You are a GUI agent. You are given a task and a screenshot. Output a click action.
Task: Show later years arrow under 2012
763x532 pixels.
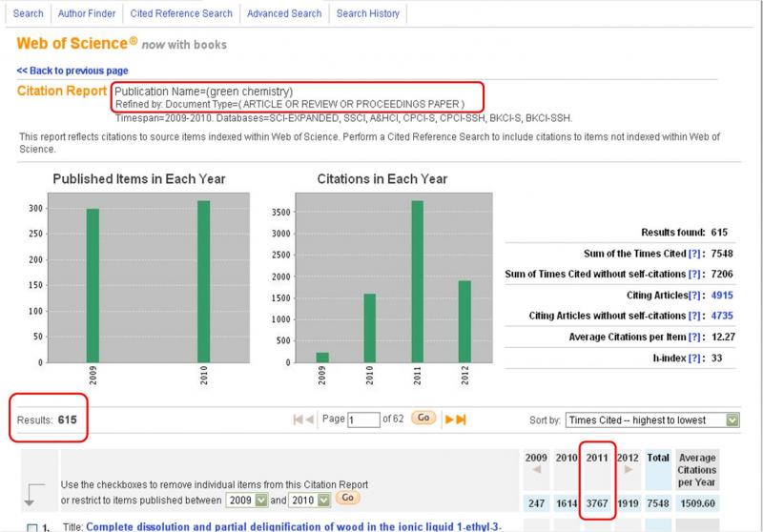[x=629, y=470]
